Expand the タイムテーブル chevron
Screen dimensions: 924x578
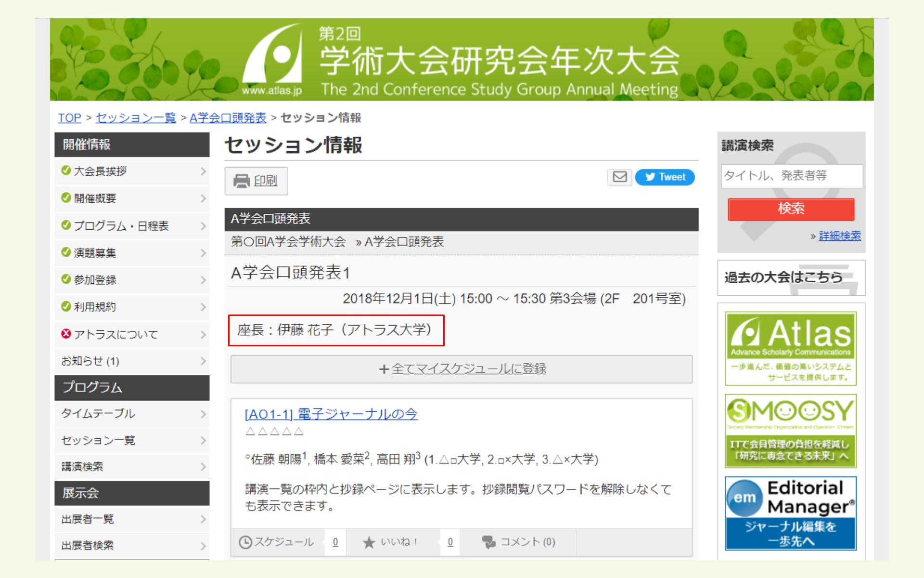(x=203, y=414)
